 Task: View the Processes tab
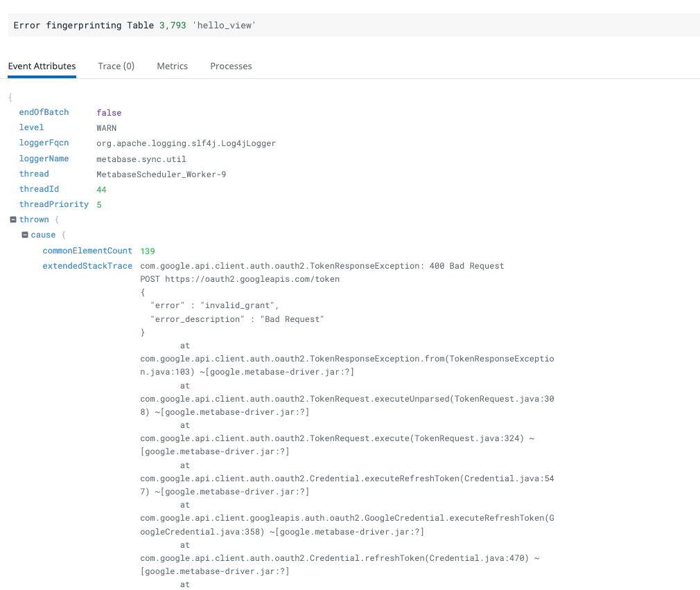point(231,66)
